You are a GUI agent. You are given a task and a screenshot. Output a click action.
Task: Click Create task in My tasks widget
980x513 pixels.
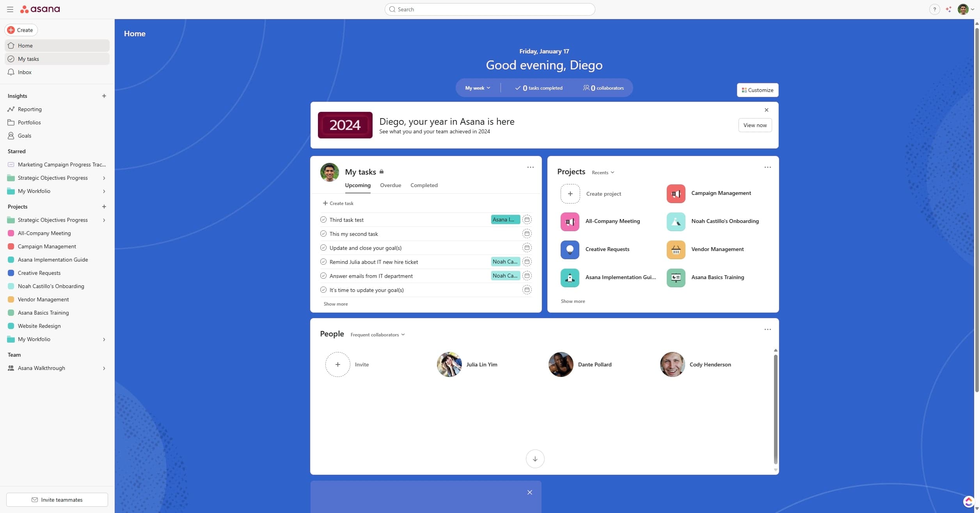(x=338, y=203)
